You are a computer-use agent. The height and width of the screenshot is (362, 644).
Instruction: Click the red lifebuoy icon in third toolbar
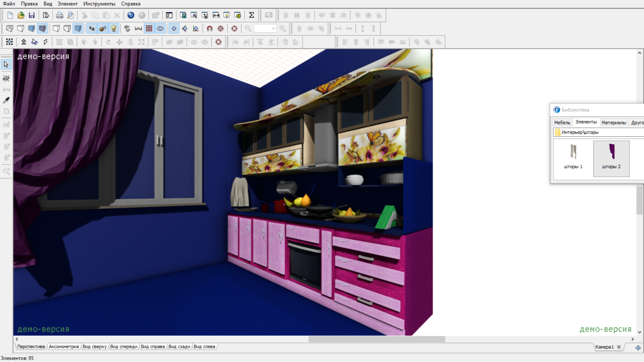coord(218,42)
